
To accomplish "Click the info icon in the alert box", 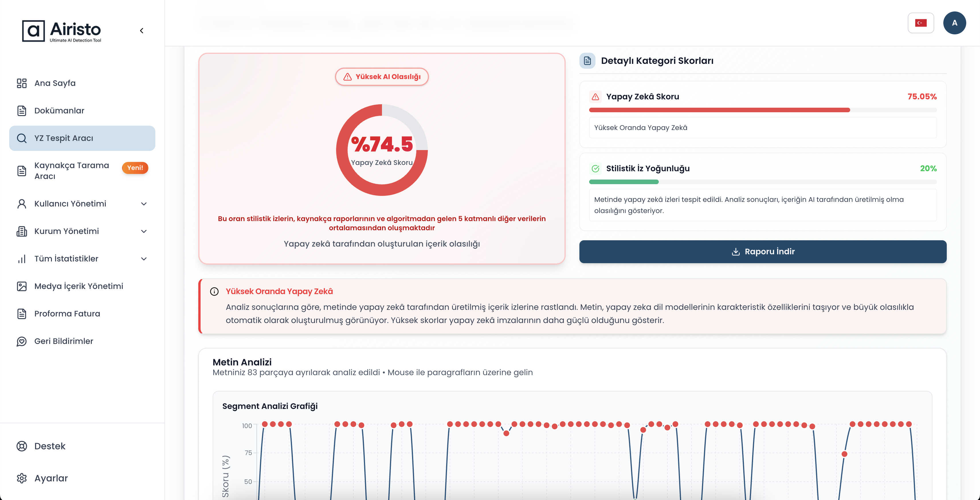I will [x=214, y=292].
